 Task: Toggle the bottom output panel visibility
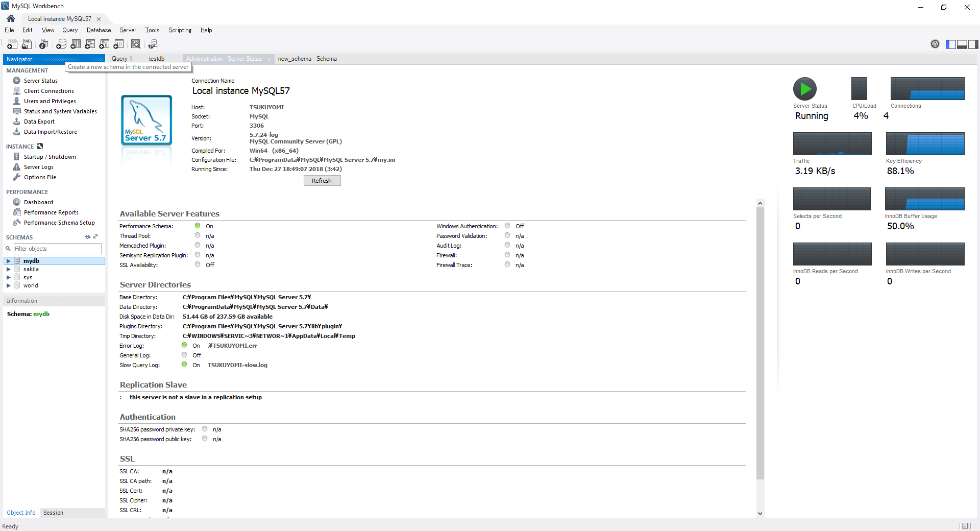click(962, 44)
